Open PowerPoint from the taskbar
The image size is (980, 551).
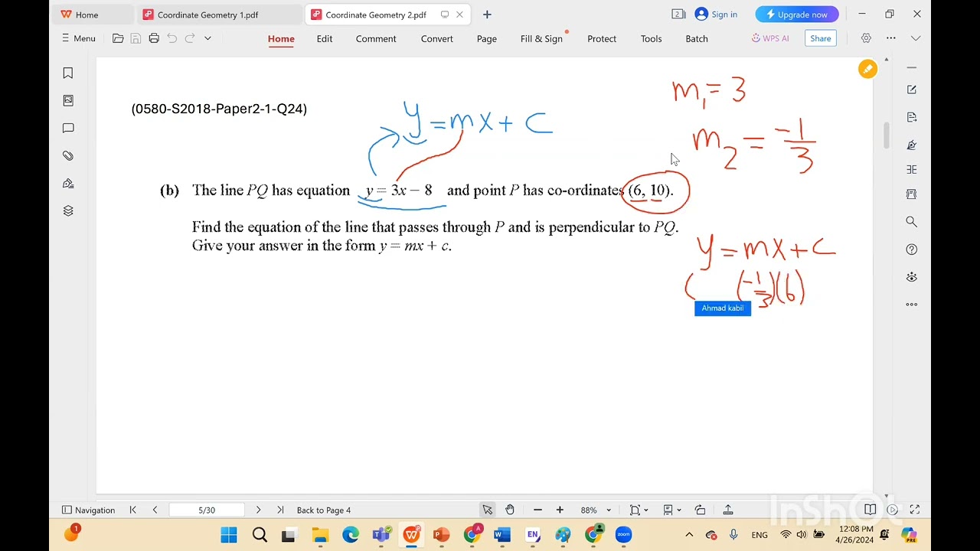pyautogui.click(x=441, y=535)
